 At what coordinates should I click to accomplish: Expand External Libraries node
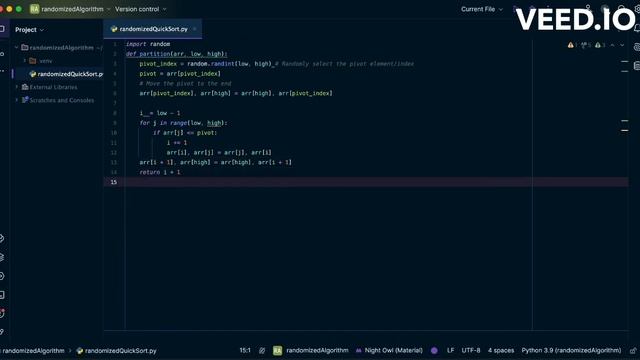16,87
